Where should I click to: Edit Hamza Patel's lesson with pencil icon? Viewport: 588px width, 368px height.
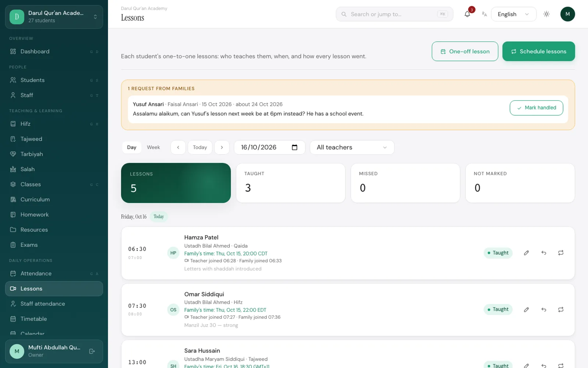526,253
